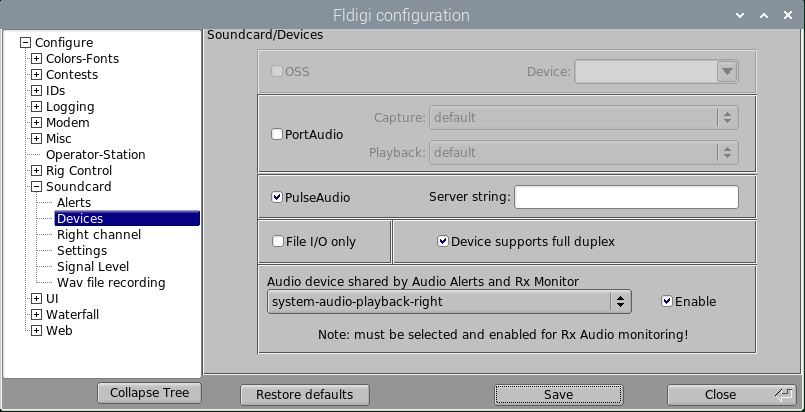Expand the Modem tree node
805x412 pixels.
click(x=36, y=123)
